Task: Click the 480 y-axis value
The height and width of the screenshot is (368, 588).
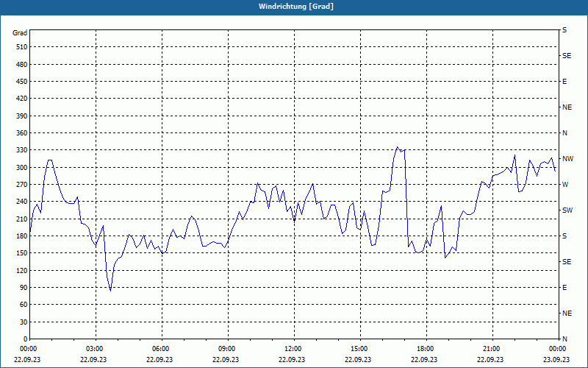Action: coord(21,64)
